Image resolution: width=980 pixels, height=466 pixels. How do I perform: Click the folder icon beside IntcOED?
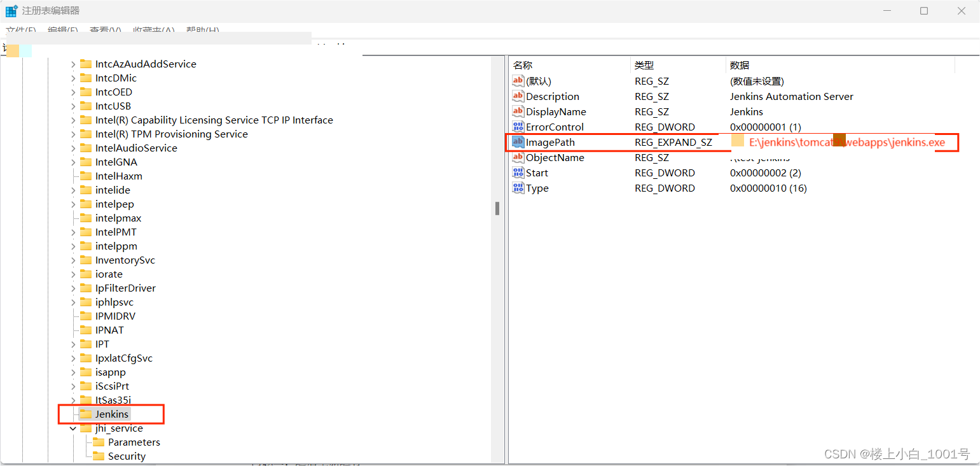click(86, 92)
